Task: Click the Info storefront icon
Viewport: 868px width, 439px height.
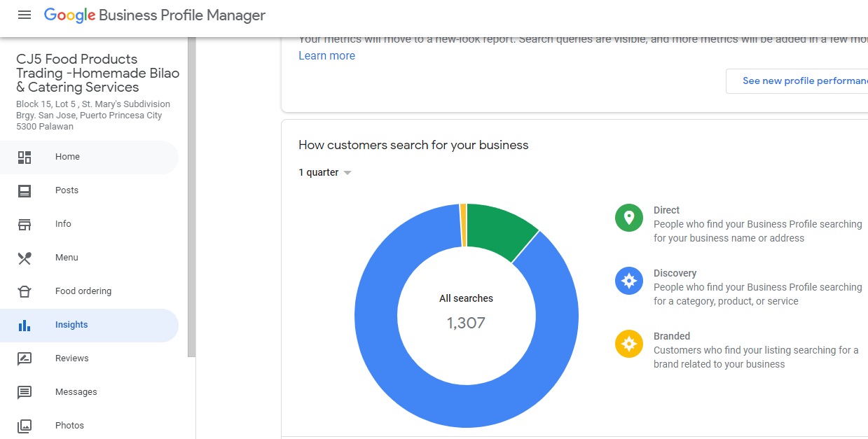Action: (x=25, y=224)
